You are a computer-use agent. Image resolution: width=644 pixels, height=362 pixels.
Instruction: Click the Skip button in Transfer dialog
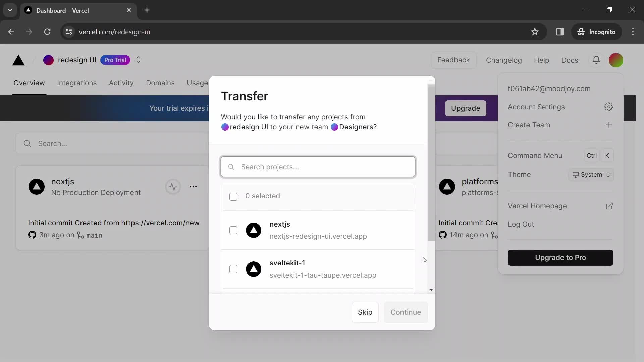pos(365,312)
